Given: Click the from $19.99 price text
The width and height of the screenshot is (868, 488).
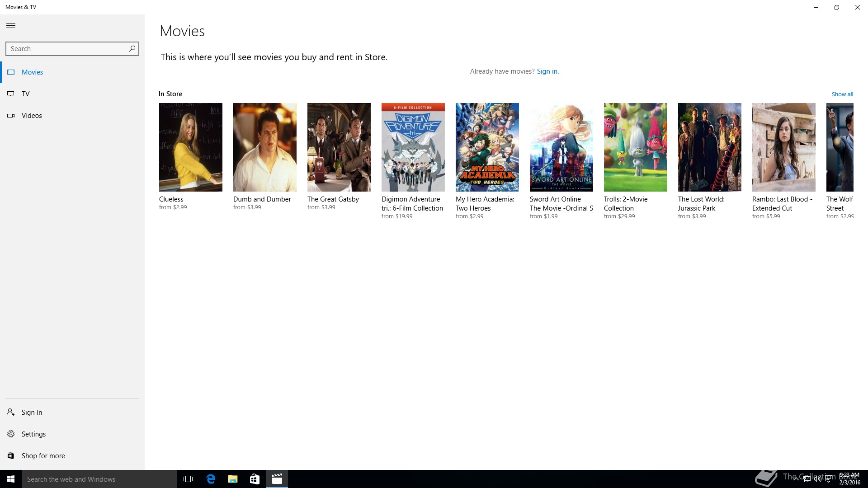Looking at the screenshot, I should [397, 216].
